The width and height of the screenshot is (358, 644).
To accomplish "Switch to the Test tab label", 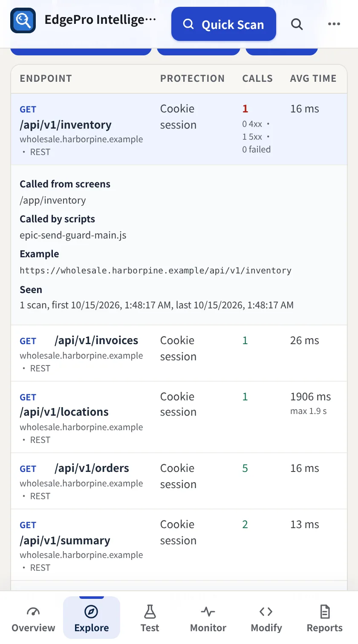I will pos(150,628).
